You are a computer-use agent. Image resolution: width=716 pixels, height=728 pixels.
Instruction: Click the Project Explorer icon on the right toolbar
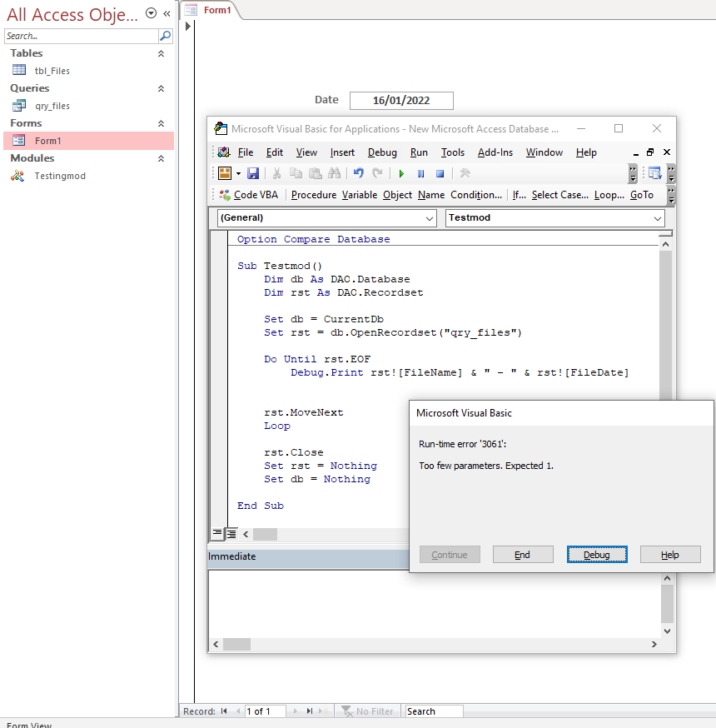(x=654, y=173)
